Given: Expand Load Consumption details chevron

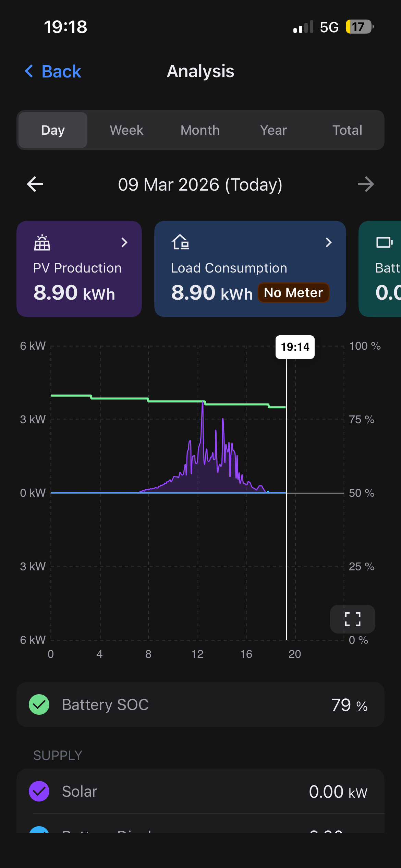Looking at the screenshot, I should click(328, 243).
